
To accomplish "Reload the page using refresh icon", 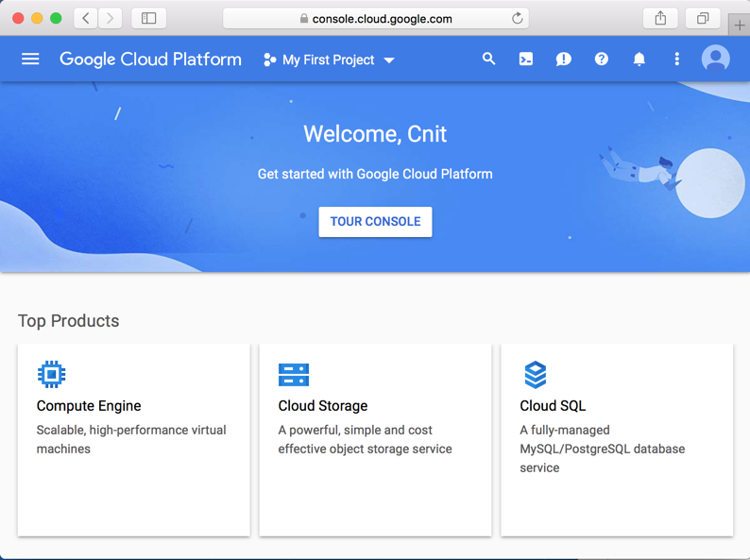I will 517,19.
